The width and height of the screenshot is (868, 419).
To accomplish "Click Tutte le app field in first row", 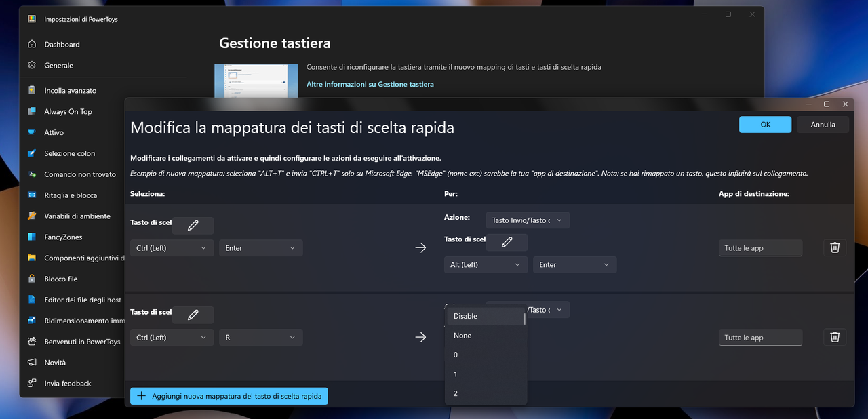I will click(x=761, y=248).
